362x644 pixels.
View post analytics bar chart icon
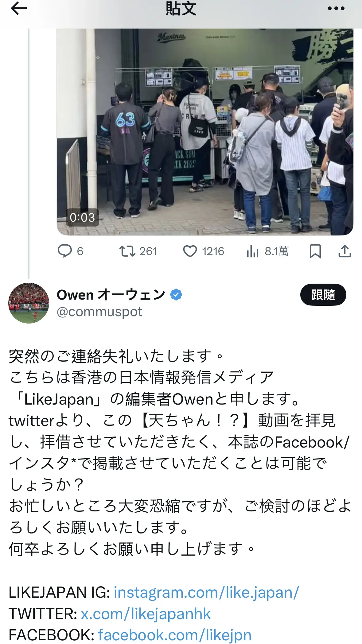(x=252, y=251)
